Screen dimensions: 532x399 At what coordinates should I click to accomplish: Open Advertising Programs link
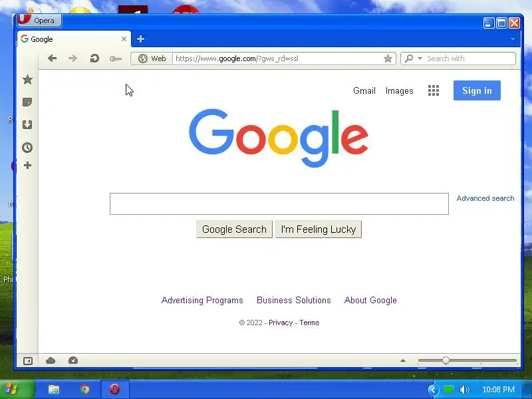point(202,301)
